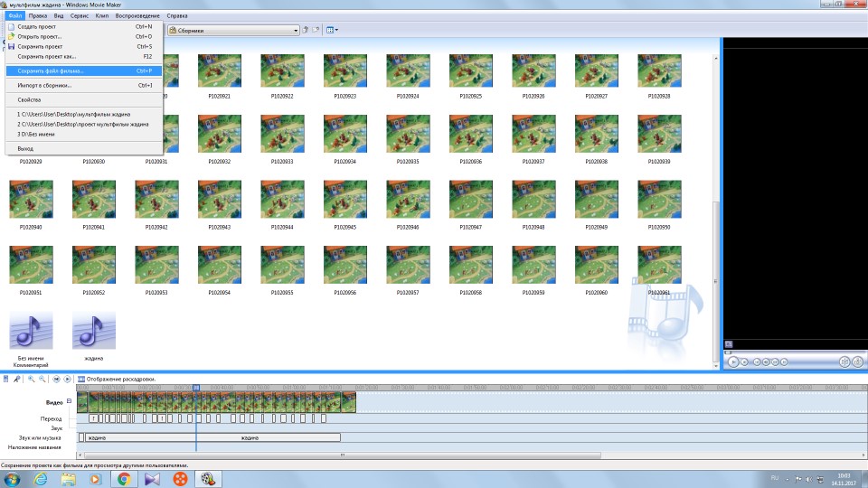Click the play timeline button in the timeline toolbar
868x488 pixels.
[x=67, y=379]
